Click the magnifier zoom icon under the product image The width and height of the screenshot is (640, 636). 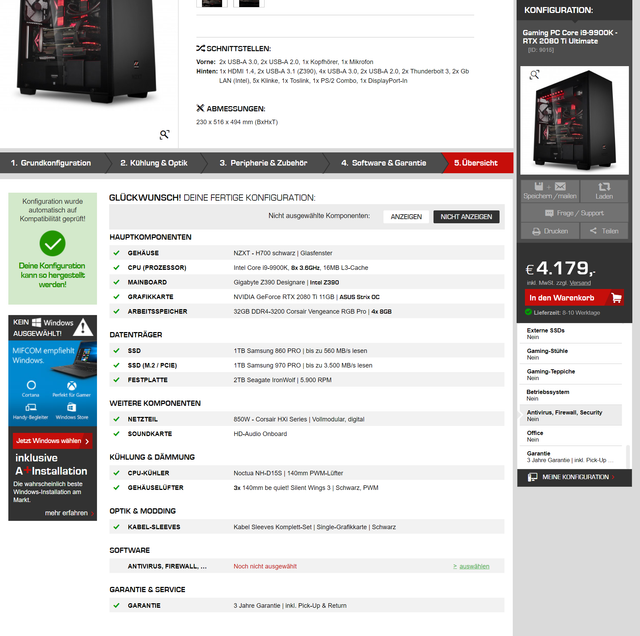pos(164,134)
